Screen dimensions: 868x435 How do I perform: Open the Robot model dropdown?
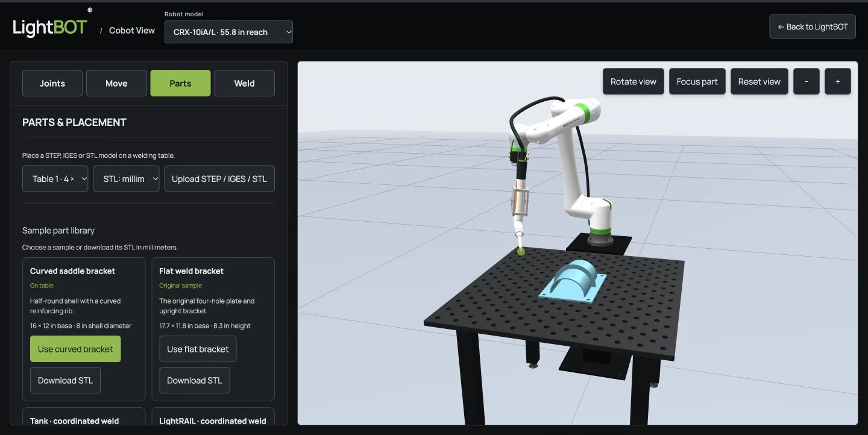click(x=228, y=32)
